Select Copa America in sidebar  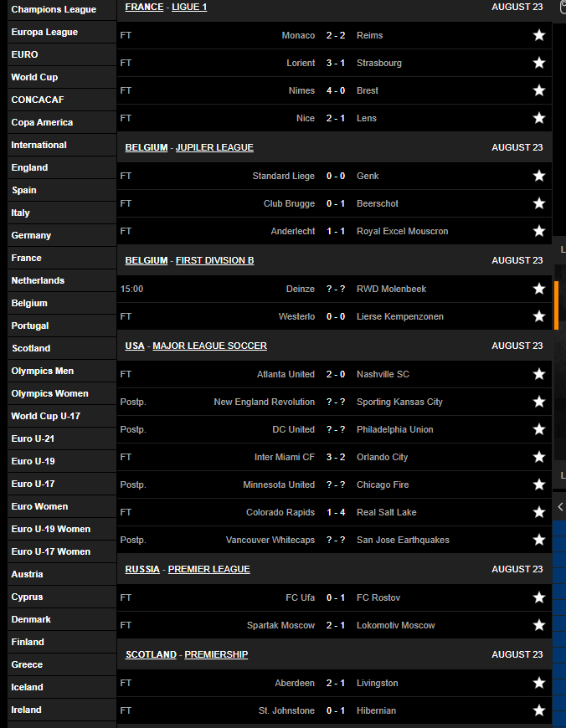pyautogui.click(x=62, y=122)
